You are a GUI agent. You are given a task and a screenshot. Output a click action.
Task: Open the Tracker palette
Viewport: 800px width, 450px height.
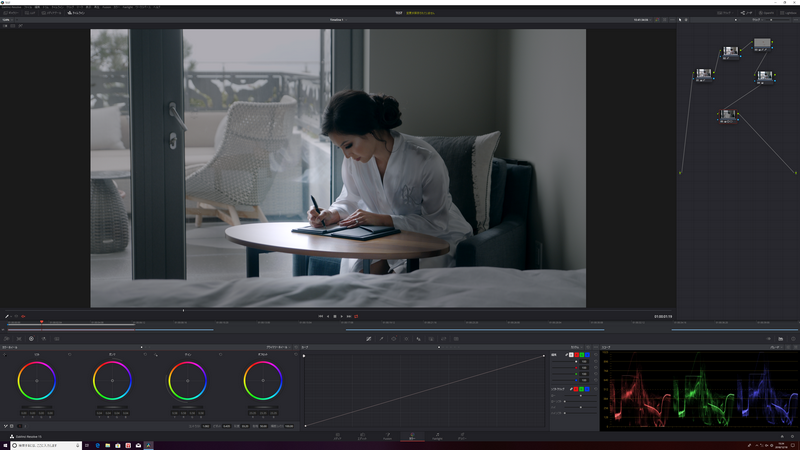tap(406, 339)
